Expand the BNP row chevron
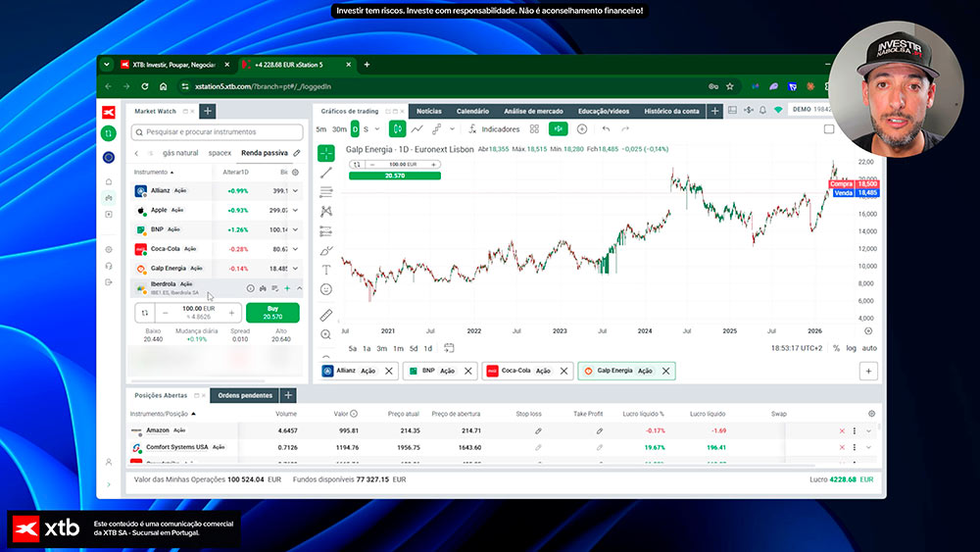 pos(296,229)
